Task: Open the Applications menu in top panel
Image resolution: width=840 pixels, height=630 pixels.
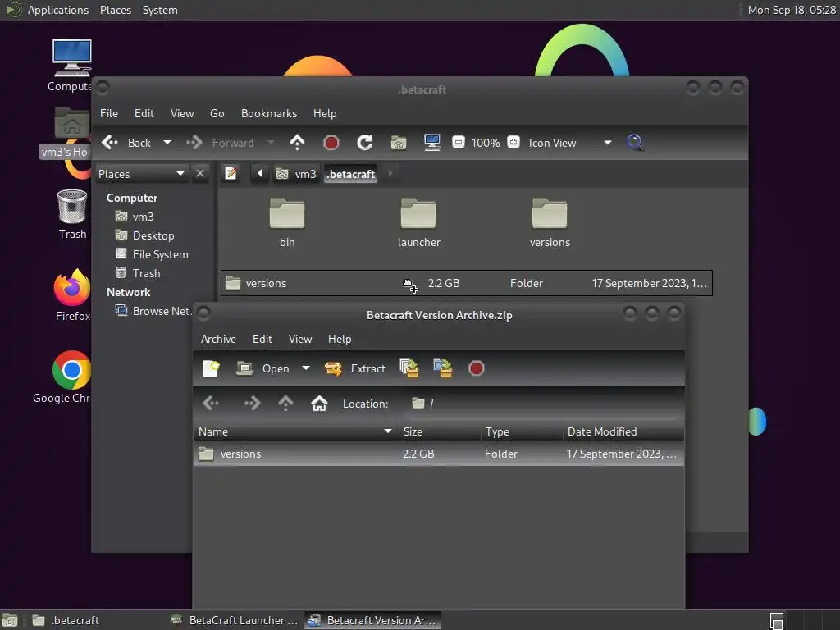Action: pos(58,10)
